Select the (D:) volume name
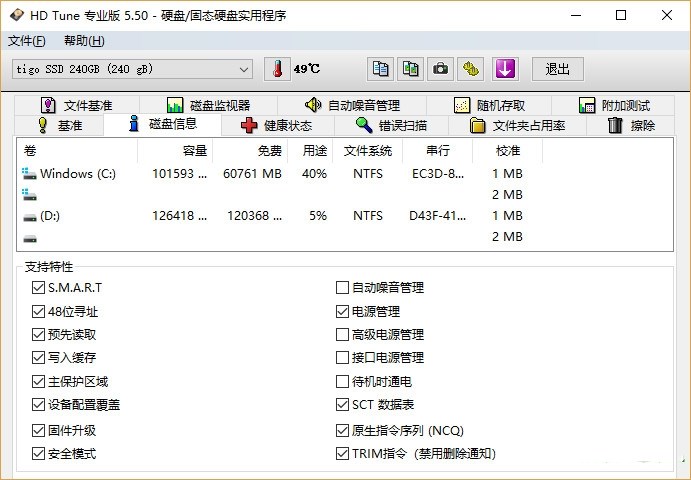 [50, 216]
